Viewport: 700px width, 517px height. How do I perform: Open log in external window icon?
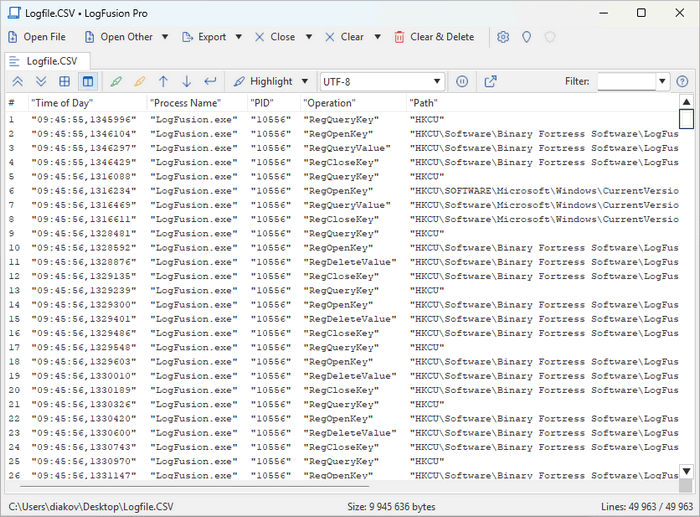pyautogui.click(x=491, y=81)
